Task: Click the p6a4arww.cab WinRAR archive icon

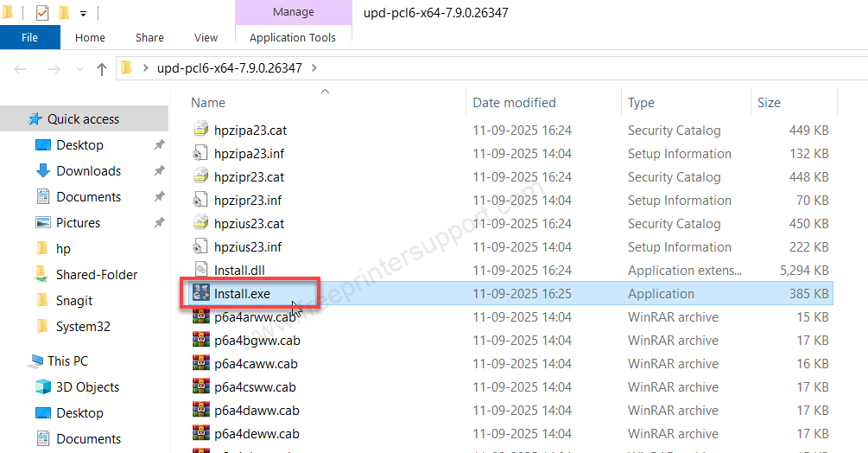Action: (200, 316)
